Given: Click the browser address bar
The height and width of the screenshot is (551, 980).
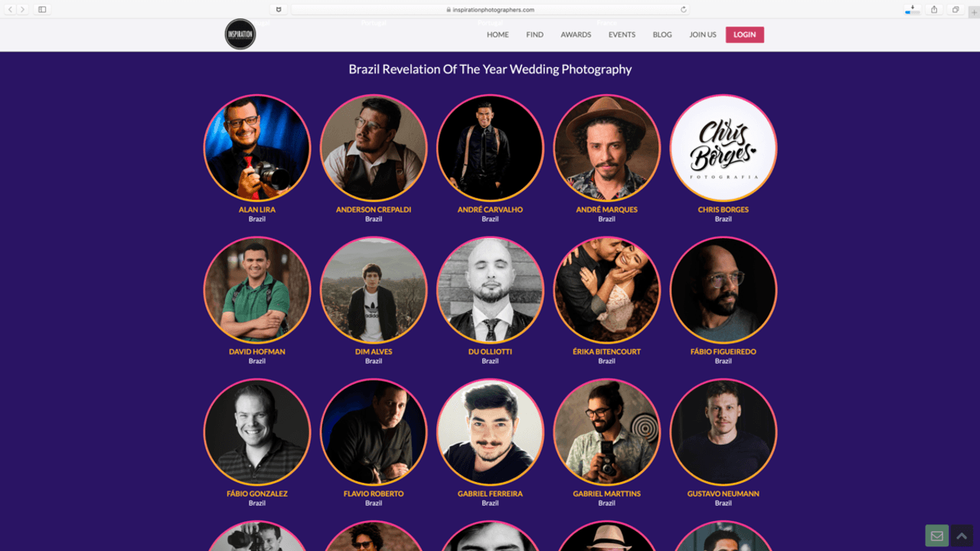Looking at the screenshot, I should coord(490,10).
